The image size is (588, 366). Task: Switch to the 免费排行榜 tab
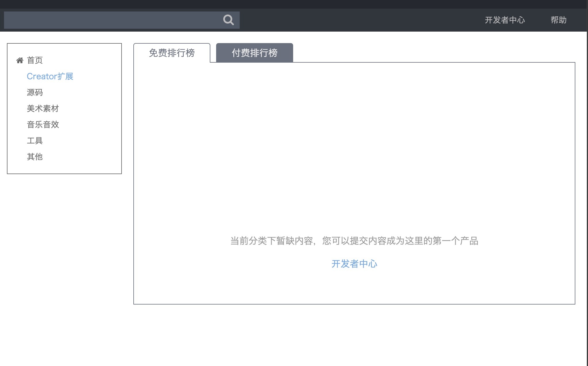tap(172, 53)
